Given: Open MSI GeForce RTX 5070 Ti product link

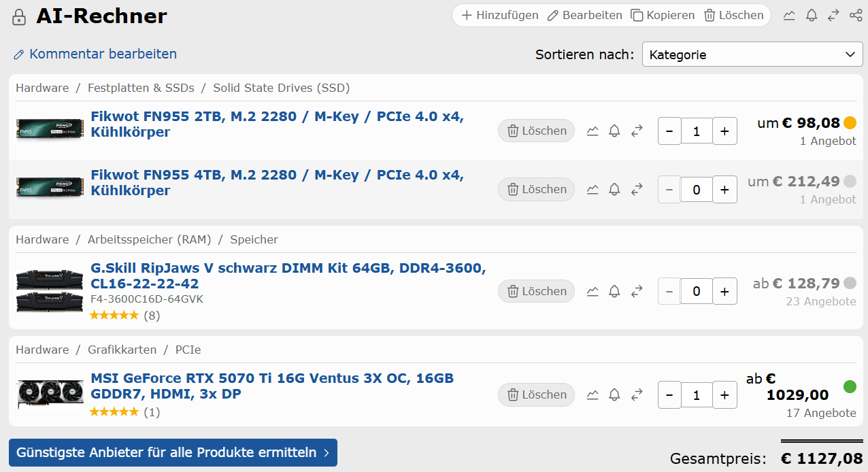Looking at the screenshot, I should (272, 386).
